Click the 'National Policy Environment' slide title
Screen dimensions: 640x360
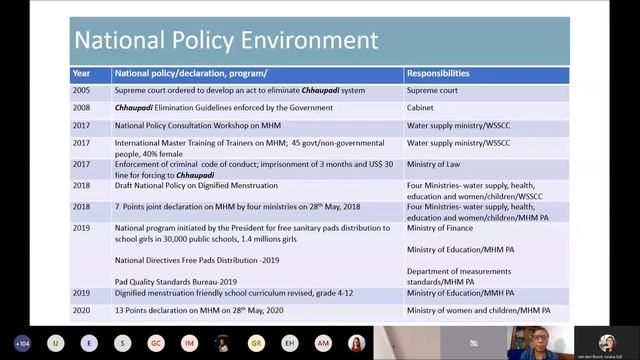(x=226, y=40)
